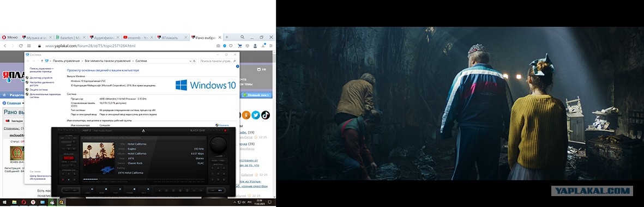Go to previous track in AIMP
The height and width of the screenshot is (207, 644).
88,190
